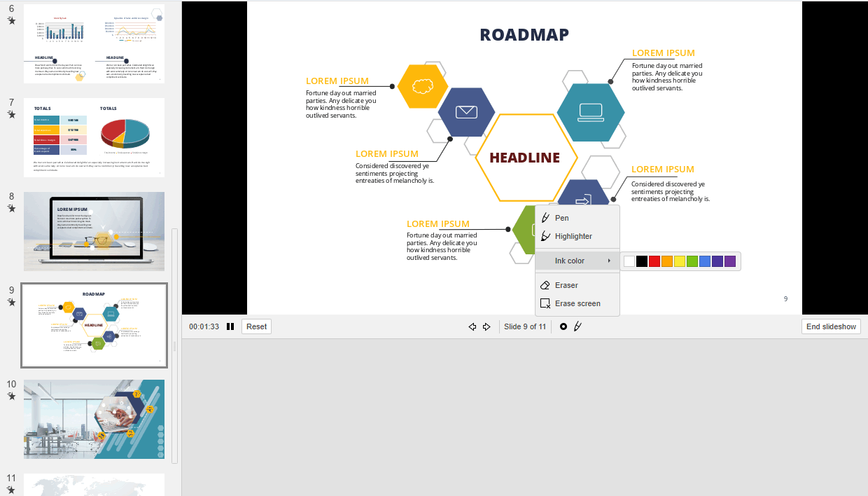Viewport: 868px width, 496px height.
Task: Open the draw pen tool in toolbar
Action: pyautogui.click(x=577, y=326)
